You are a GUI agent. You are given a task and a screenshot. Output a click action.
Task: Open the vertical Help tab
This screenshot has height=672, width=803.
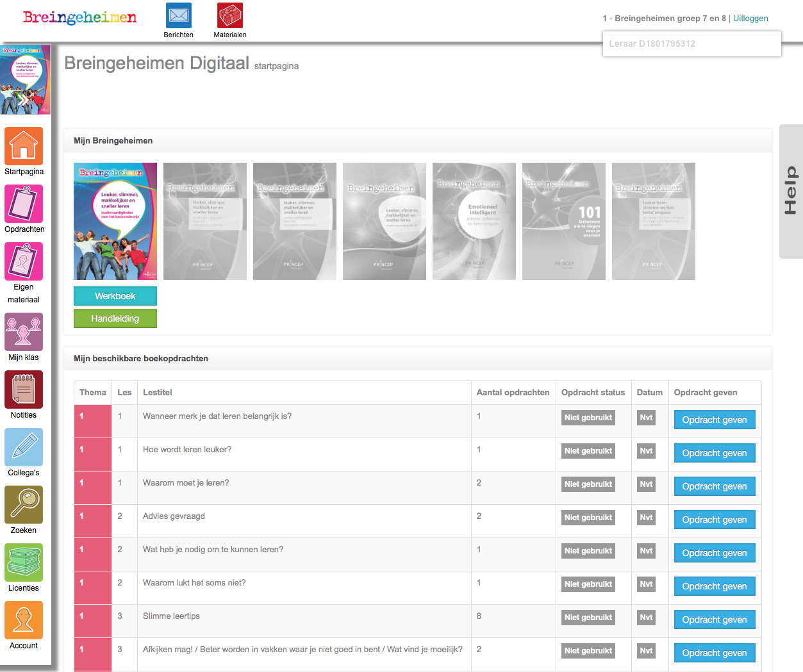point(791,192)
